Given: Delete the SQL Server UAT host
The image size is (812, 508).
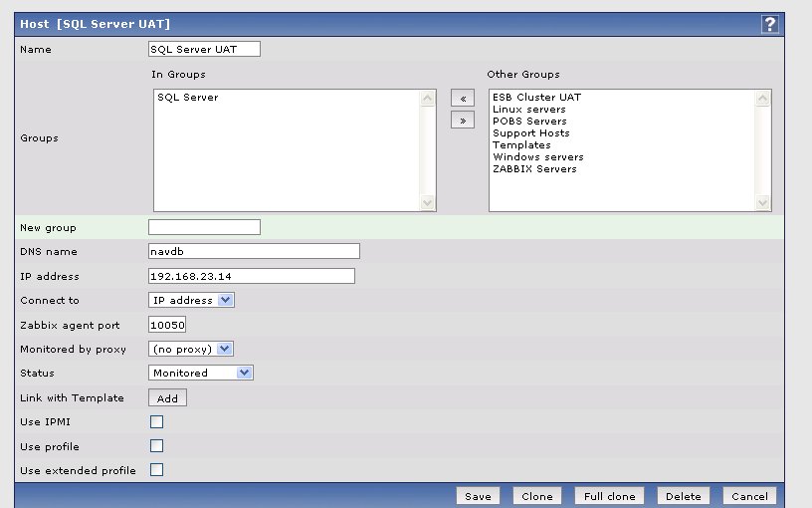Looking at the screenshot, I should [683, 496].
